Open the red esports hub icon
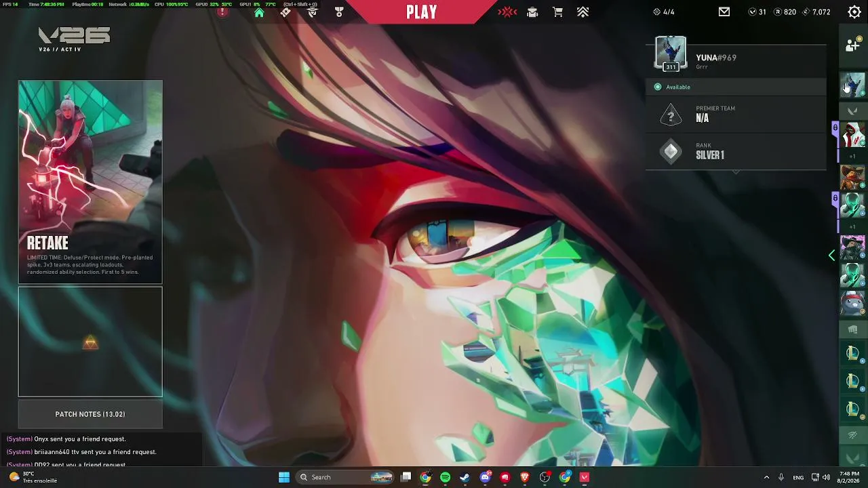 click(x=507, y=12)
